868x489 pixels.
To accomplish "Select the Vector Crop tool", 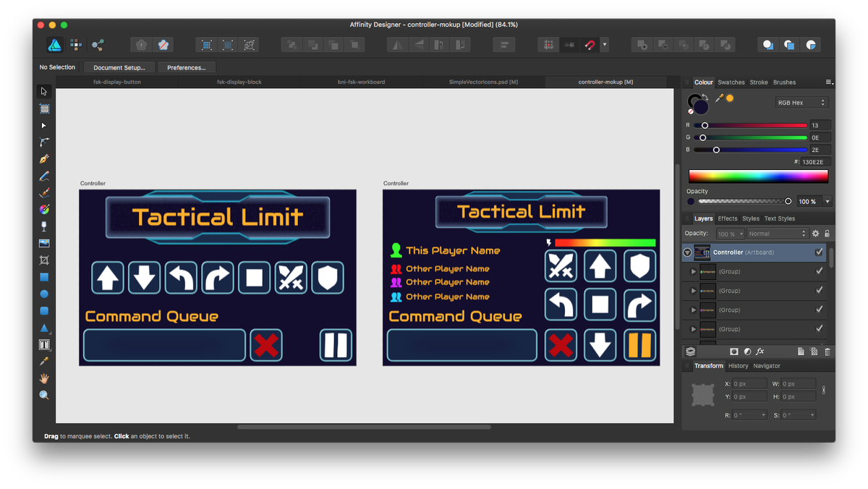I will point(44,260).
